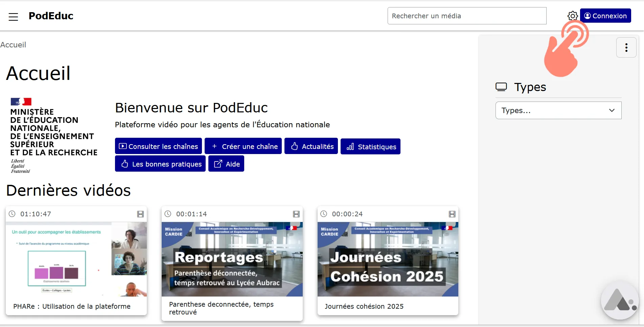The height and width of the screenshot is (327, 644).
Task: Click the title PHARe : Utilisation de la plateforme
Action: coord(72,306)
